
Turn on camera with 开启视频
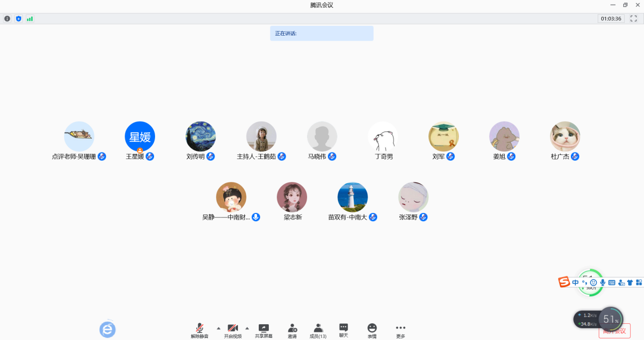[x=233, y=330]
